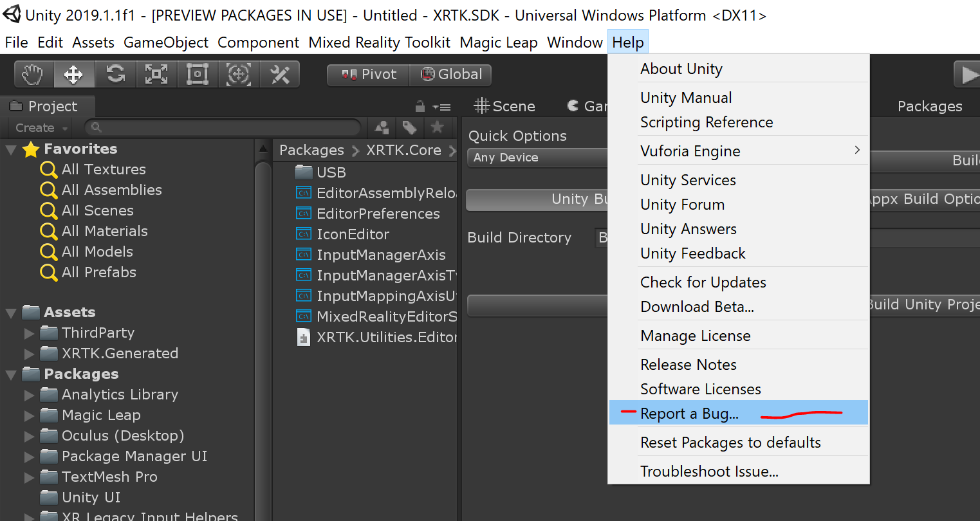Collapse the Favorites section
Image resolution: width=980 pixels, height=521 pixels.
click(11, 150)
